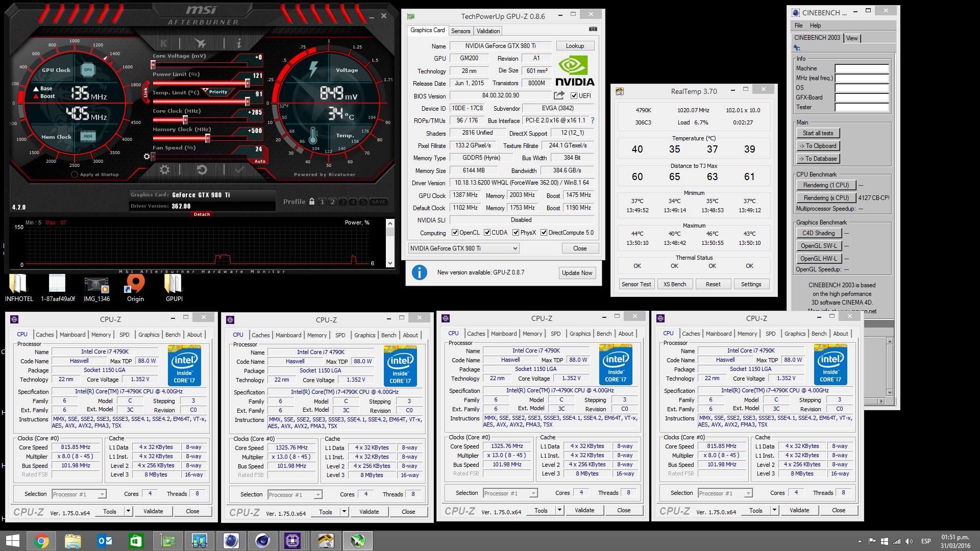Switch to GPU-Z taskbar icon

(x=168, y=541)
